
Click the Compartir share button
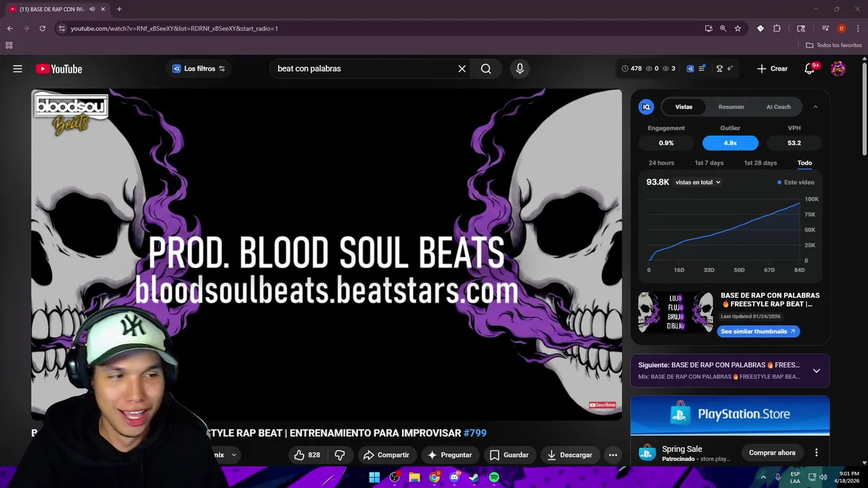(386, 455)
